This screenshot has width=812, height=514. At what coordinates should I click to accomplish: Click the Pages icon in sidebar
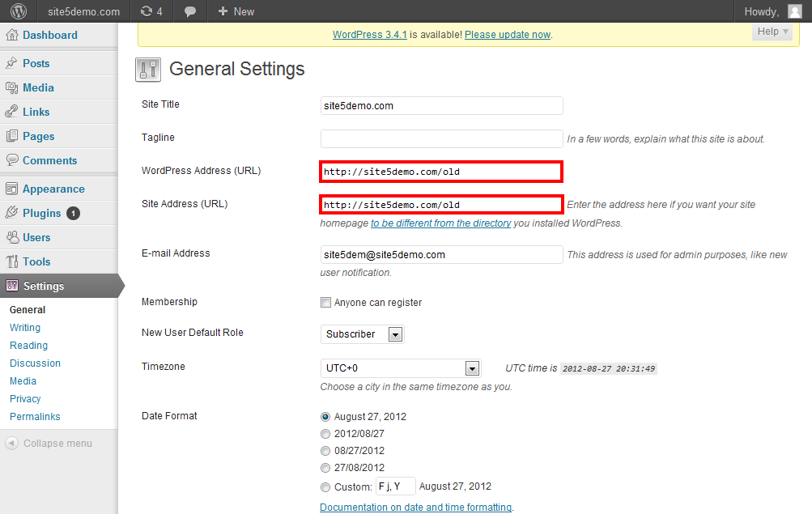[12, 136]
